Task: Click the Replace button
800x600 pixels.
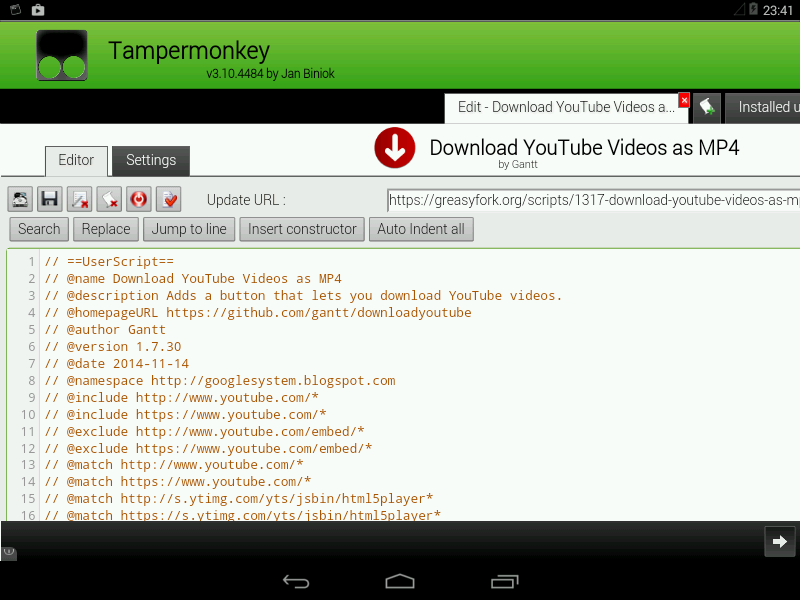Action: coord(106,229)
